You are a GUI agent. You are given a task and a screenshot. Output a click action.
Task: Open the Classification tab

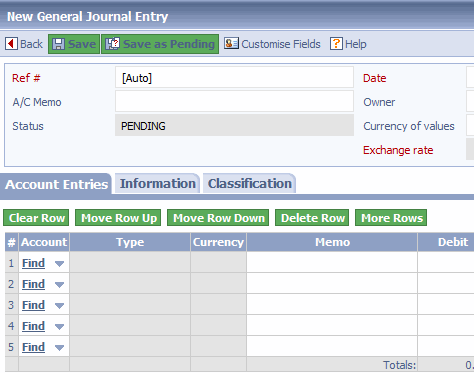point(249,183)
